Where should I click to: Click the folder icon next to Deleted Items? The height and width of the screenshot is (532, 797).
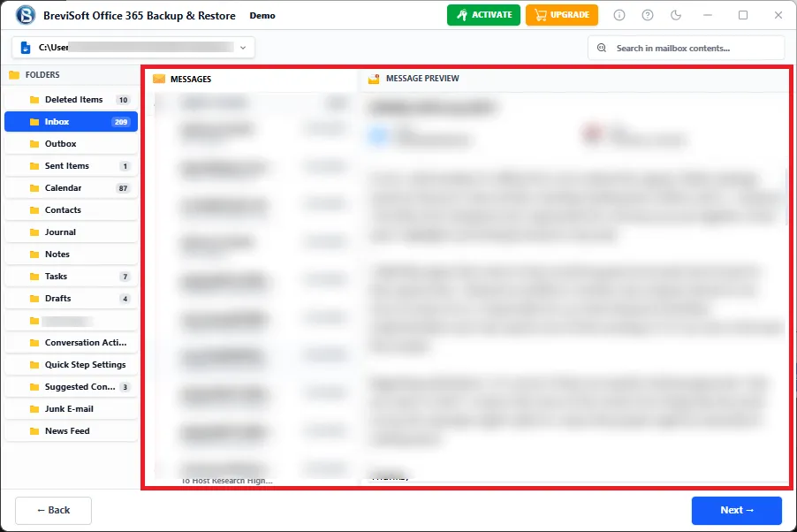coord(34,100)
